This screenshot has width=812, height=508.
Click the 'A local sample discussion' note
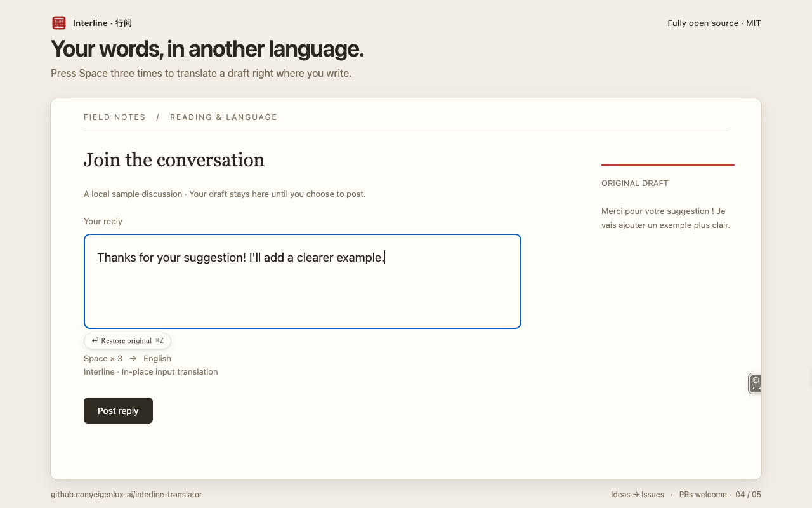(x=225, y=194)
